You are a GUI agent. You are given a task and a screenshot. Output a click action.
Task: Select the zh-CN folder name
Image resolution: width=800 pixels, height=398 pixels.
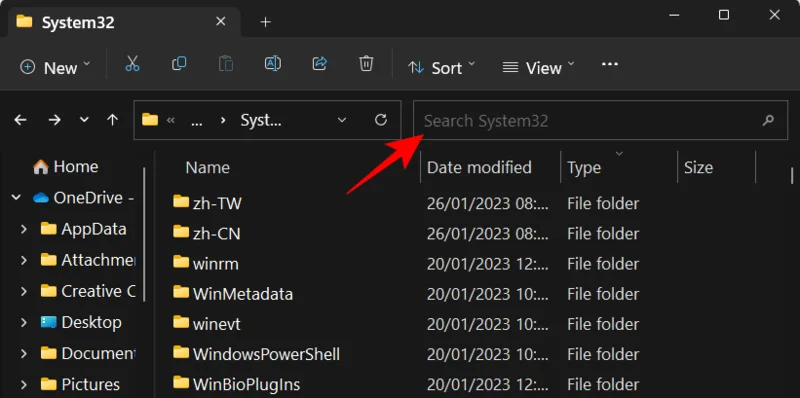(217, 234)
